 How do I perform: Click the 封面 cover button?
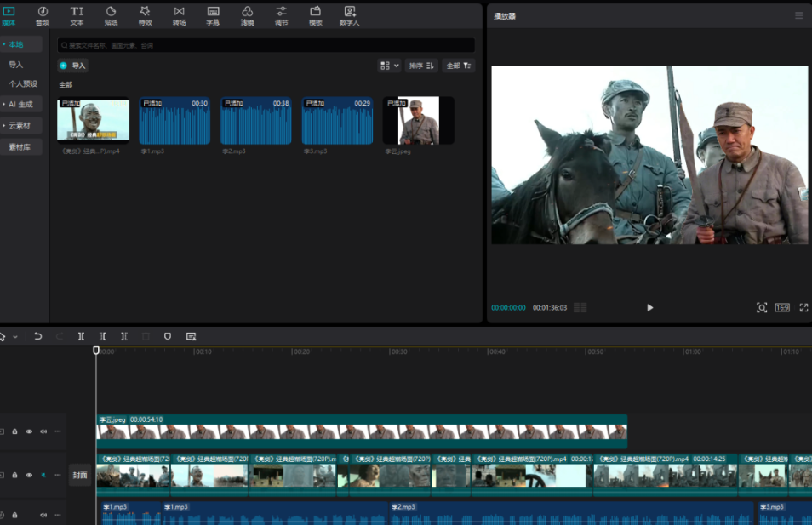coord(80,476)
